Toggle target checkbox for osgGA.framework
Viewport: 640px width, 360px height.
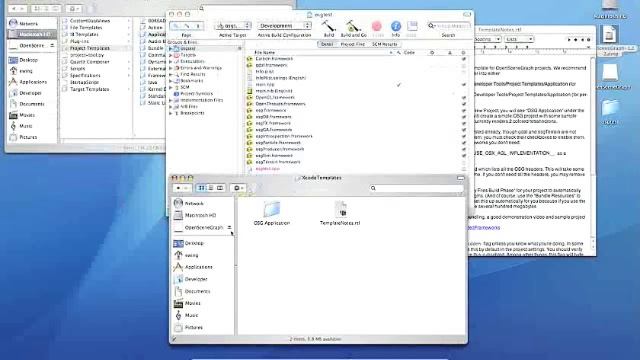(x=463, y=130)
